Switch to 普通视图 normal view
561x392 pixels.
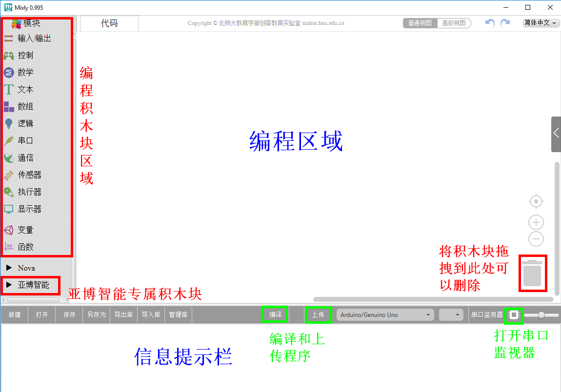pyautogui.click(x=420, y=23)
